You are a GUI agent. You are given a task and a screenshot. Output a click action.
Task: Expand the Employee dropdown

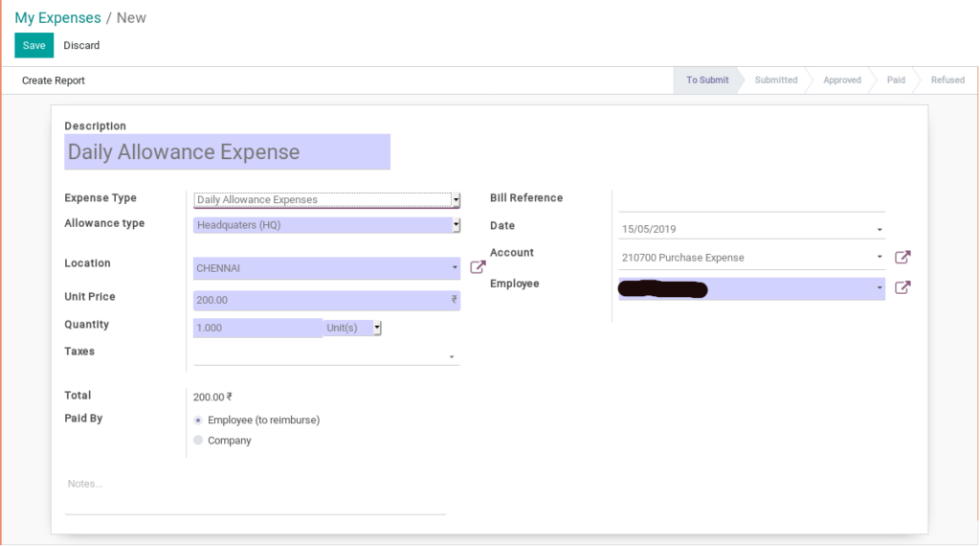coord(880,288)
